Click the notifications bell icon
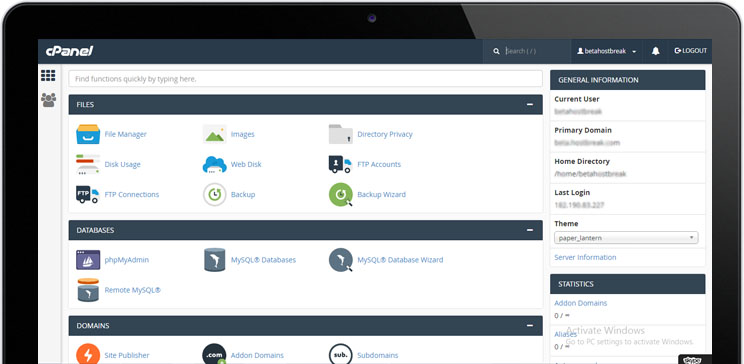 click(x=655, y=51)
